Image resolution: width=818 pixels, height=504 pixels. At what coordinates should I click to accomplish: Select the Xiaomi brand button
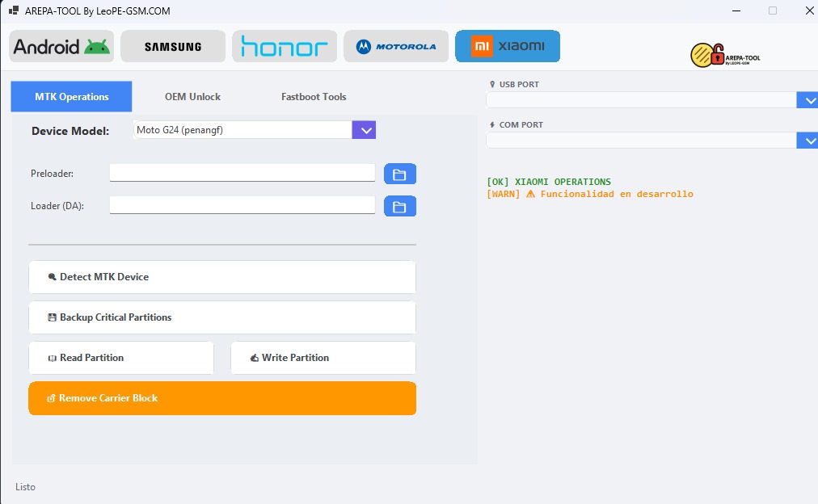click(x=508, y=46)
